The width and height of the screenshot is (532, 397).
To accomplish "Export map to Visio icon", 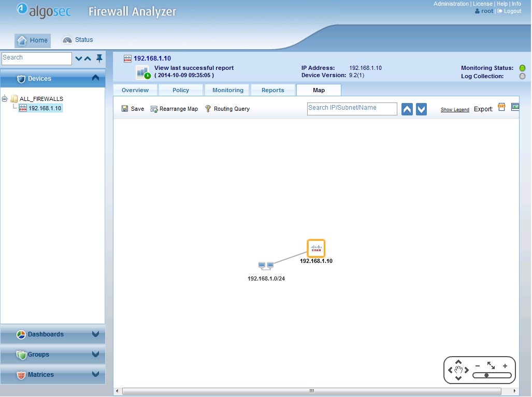I will click(501, 107).
